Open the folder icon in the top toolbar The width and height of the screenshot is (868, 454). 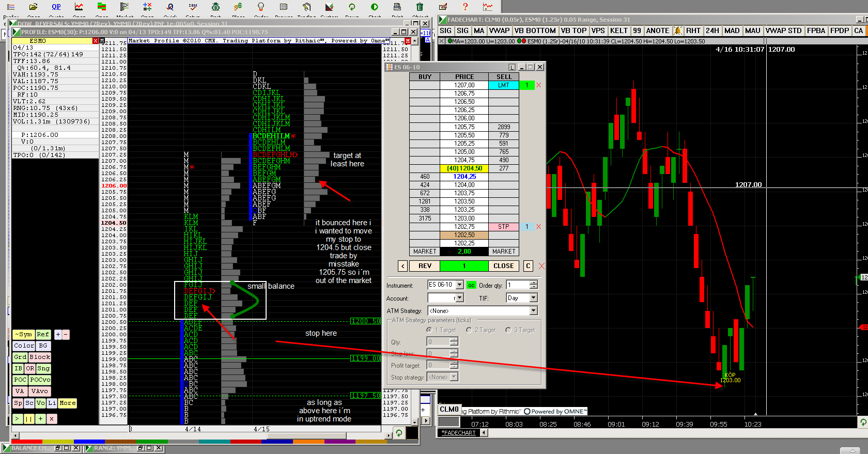coord(34,7)
